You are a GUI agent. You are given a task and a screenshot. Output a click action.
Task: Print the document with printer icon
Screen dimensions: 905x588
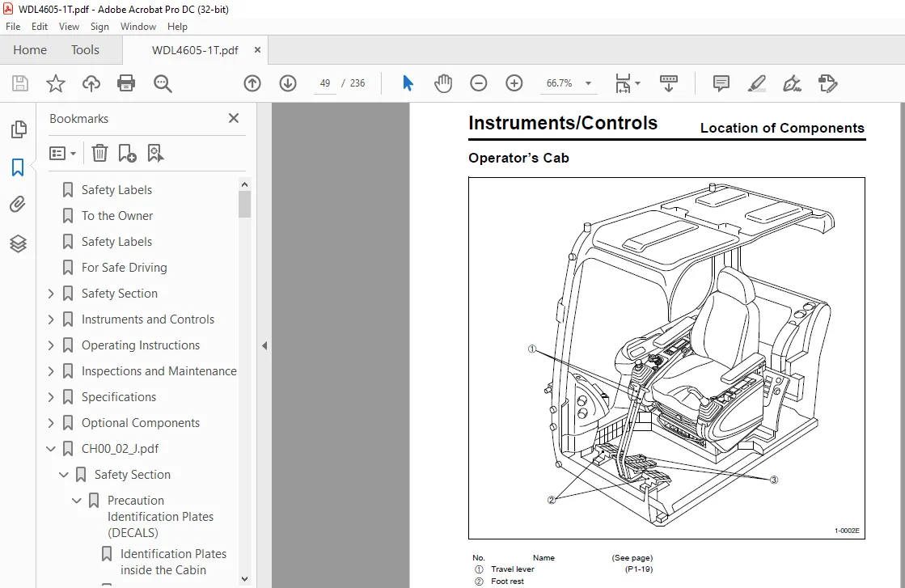pyautogui.click(x=126, y=83)
